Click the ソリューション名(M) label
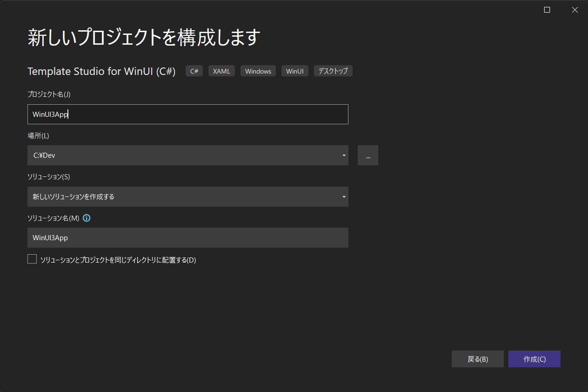 [53, 218]
